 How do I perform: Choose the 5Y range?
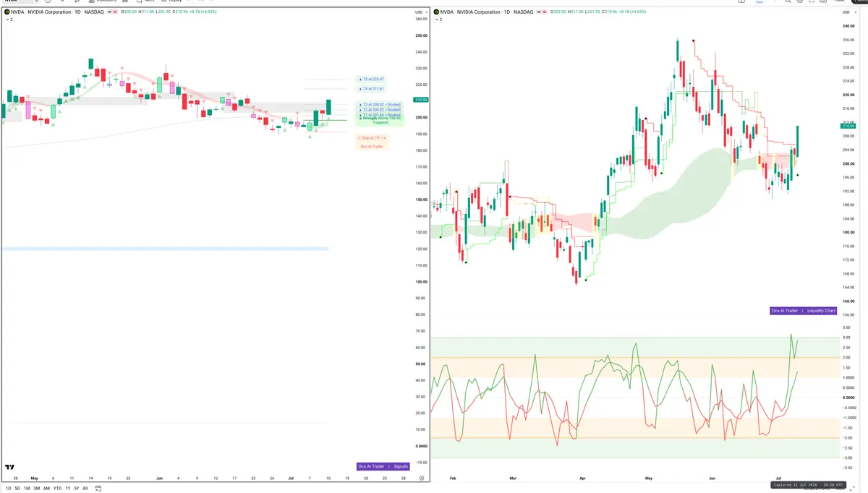(76, 488)
